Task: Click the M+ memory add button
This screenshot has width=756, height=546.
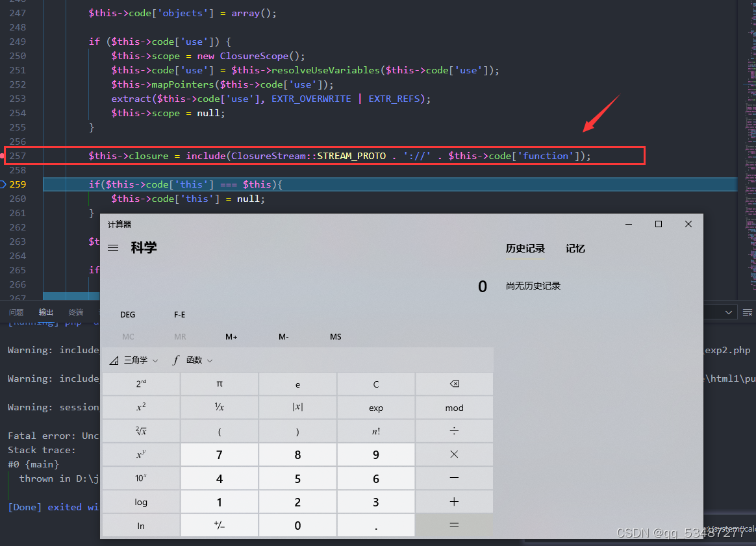Action: pos(231,337)
